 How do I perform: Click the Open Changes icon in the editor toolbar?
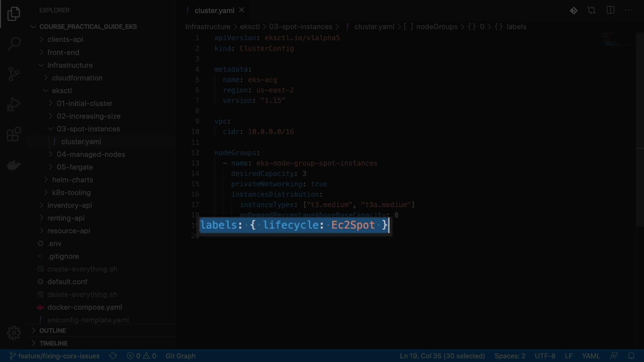pyautogui.click(x=592, y=10)
